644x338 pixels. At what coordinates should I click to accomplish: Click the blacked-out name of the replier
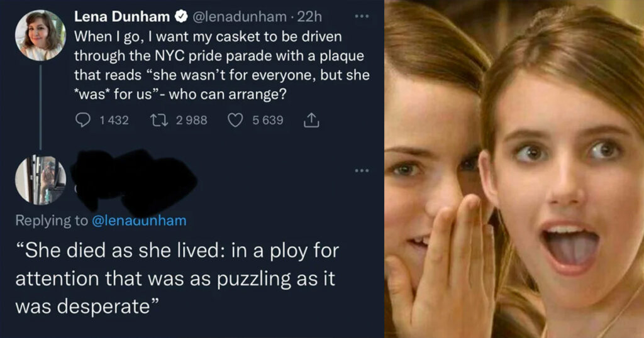pos(135,180)
